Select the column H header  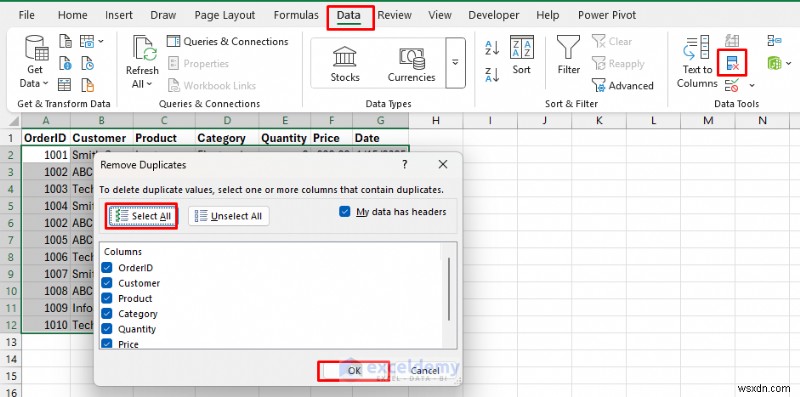(x=435, y=120)
